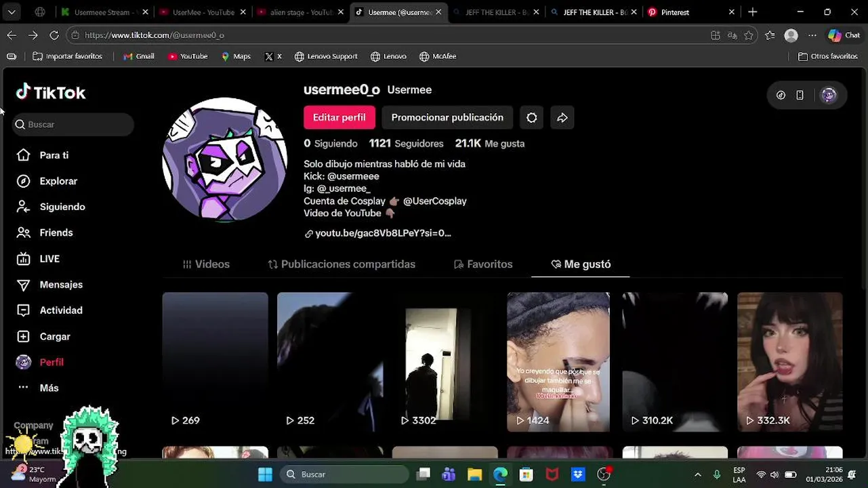Click the Editar perfil button
Screen dimensions: 868x488
339,117
